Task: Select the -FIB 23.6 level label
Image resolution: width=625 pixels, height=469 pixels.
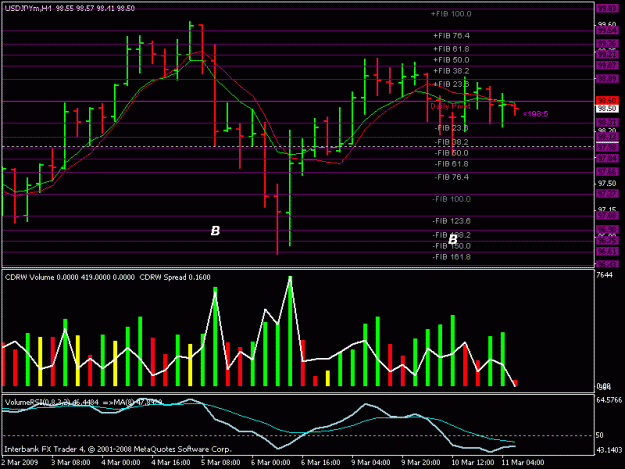Action: [451, 128]
